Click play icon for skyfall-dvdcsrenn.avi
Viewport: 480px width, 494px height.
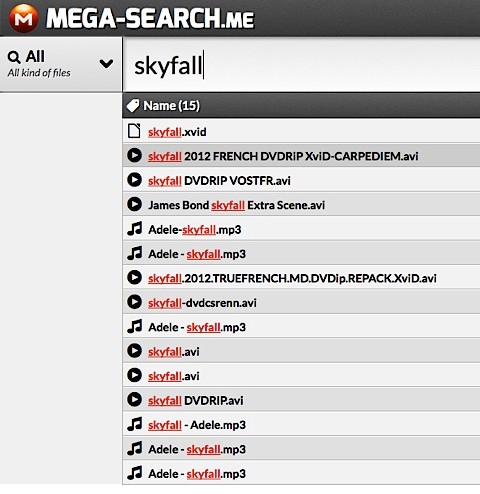[x=134, y=302]
